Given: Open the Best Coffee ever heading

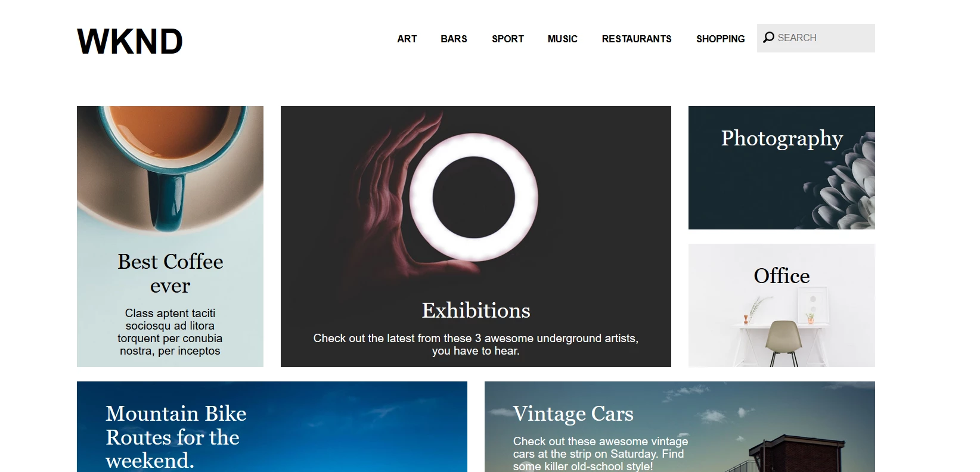Looking at the screenshot, I should tap(170, 274).
